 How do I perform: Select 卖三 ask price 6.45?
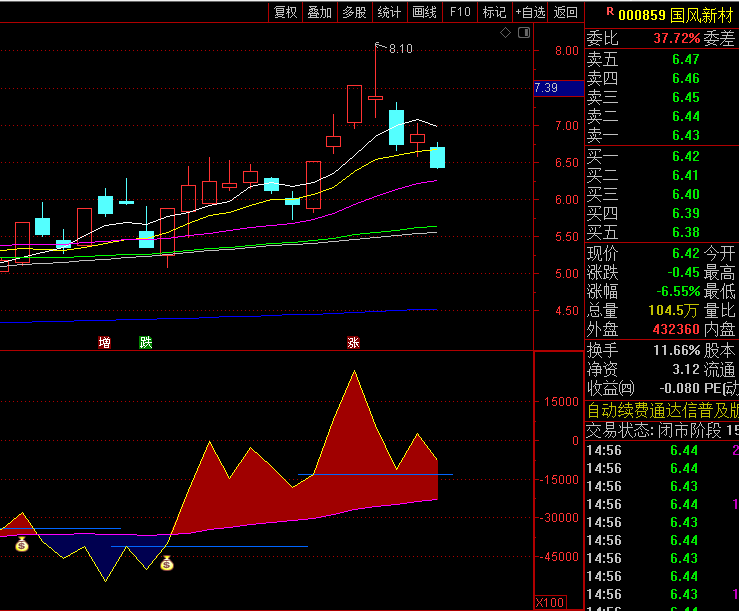pos(686,98)
